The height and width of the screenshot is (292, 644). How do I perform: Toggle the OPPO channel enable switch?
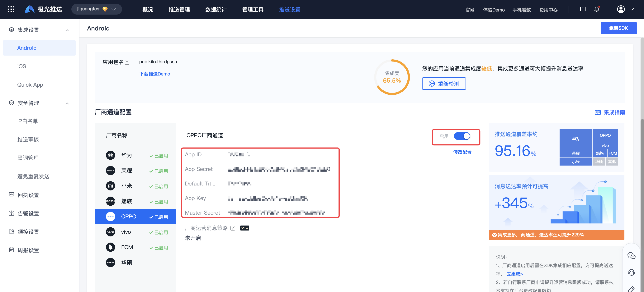462,136
